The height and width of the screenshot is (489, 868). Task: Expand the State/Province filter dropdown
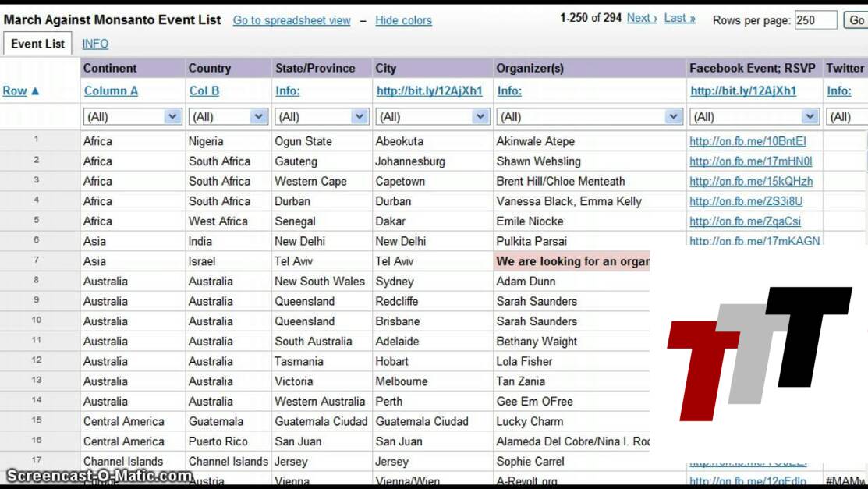pos(359,117)
